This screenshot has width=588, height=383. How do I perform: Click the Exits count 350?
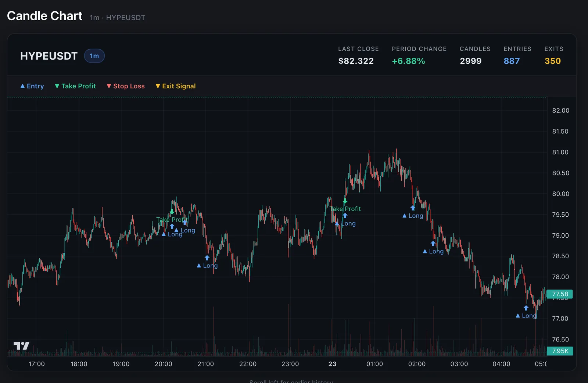552,61
